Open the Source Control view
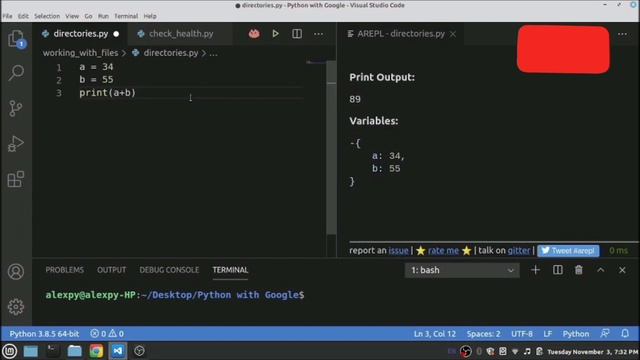640x360 pixels. pos(16,109)
